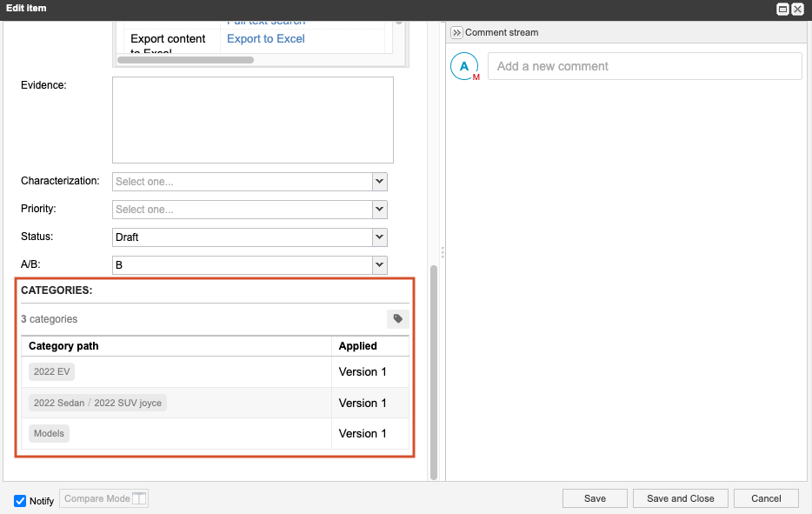
Task: Open the Priority dropdown
Action: coord(380,210)
